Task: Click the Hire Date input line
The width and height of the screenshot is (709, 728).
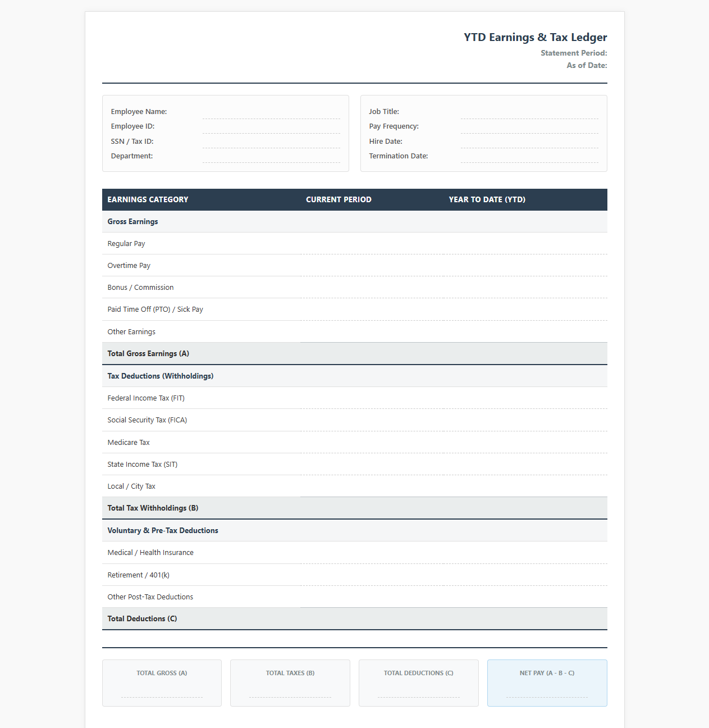Action: (529, 142)
